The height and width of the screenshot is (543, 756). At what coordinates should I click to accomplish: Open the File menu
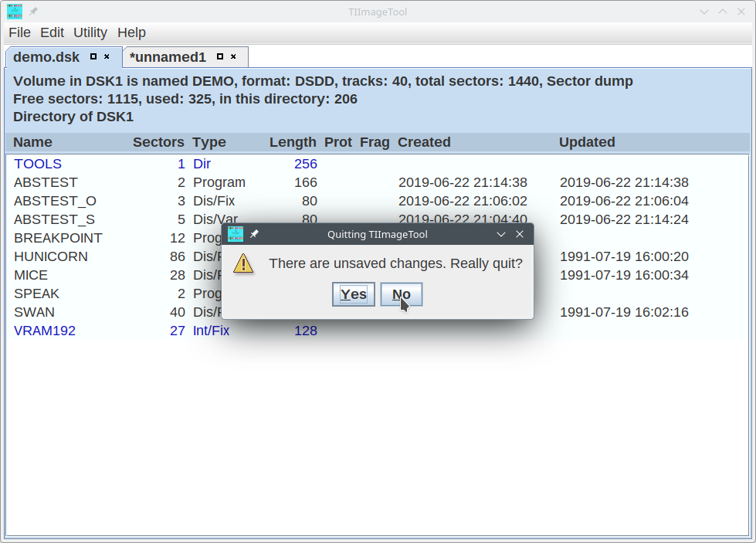[19, 32]
